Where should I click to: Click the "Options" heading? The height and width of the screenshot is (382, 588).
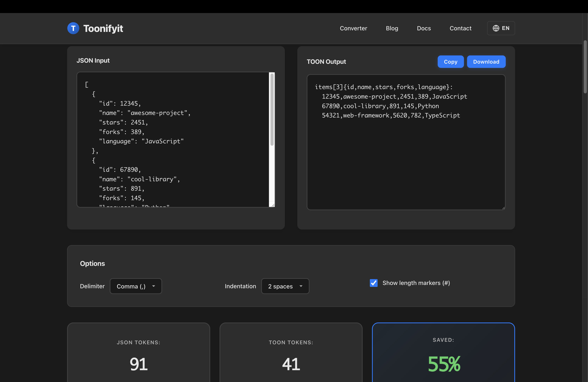pyautogui.click(x=92, y=264)
